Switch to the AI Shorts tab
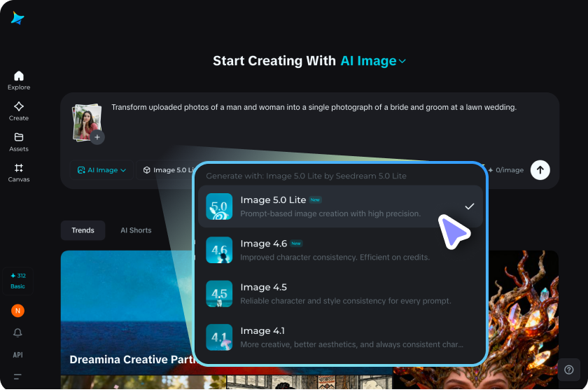588x392 pixels. click(136, 230)
